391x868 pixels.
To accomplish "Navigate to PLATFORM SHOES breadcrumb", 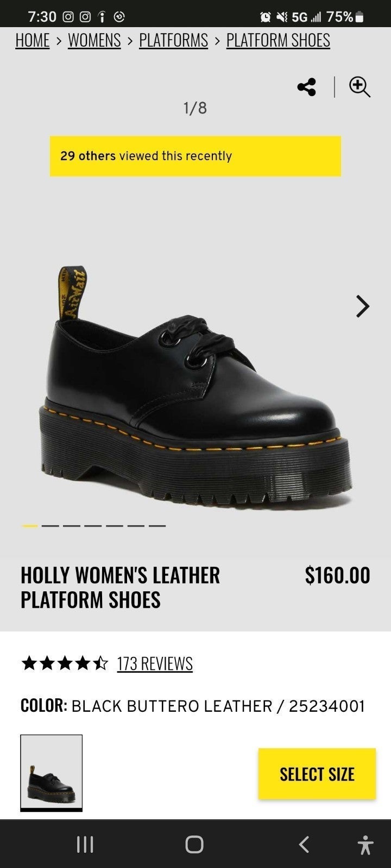I will pyautogui.click(x=278, y=40).
